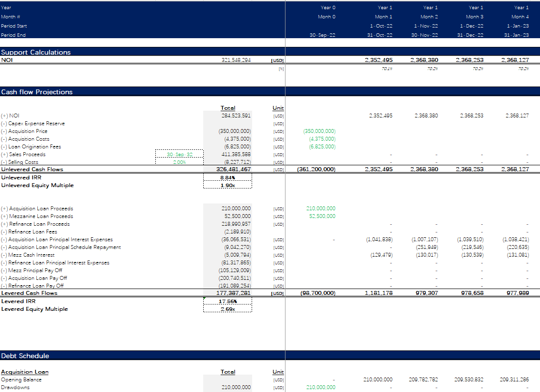Select the Support Calculations section header

click(36, 52)
